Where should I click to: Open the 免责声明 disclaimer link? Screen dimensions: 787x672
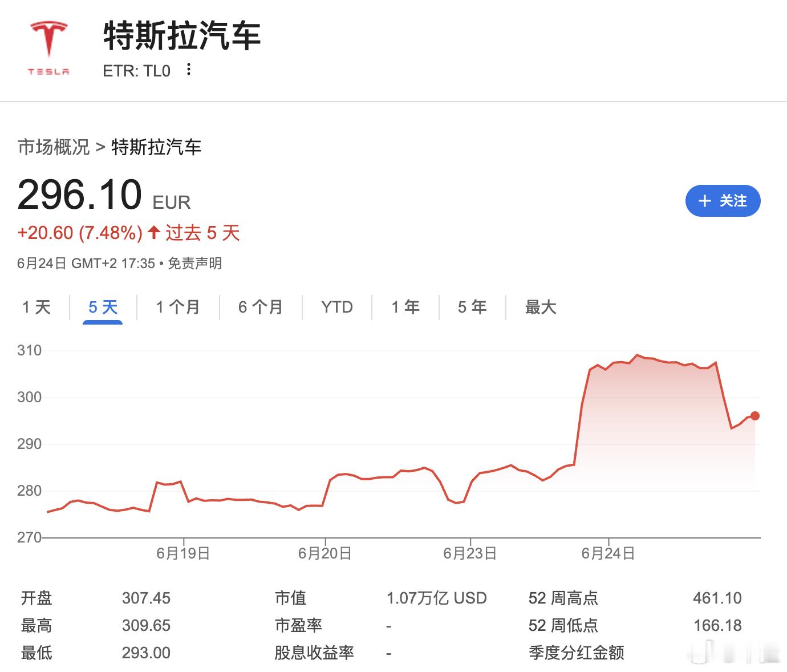pyautogui.click(x=194, y=264)
